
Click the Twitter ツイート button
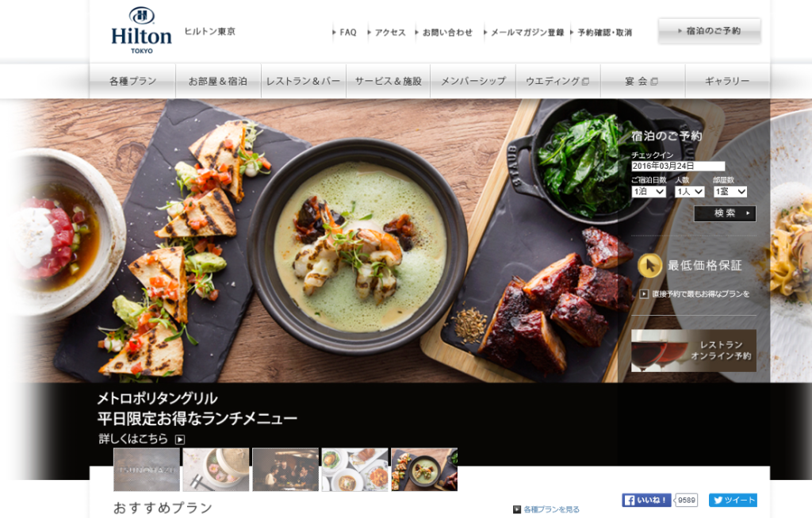(x=733, y=500)
